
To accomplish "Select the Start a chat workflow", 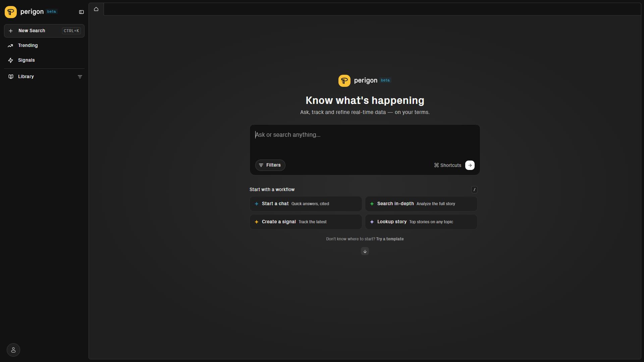I will point(306,204).
